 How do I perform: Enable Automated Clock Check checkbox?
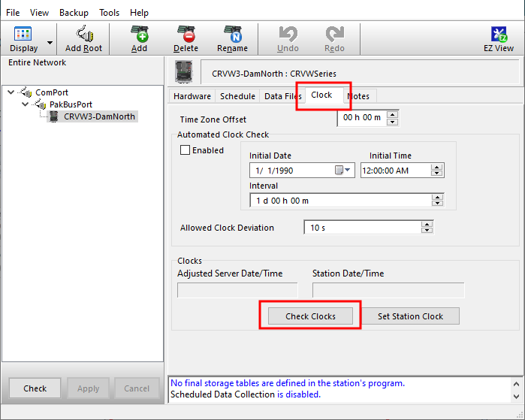tap(186, 150)
